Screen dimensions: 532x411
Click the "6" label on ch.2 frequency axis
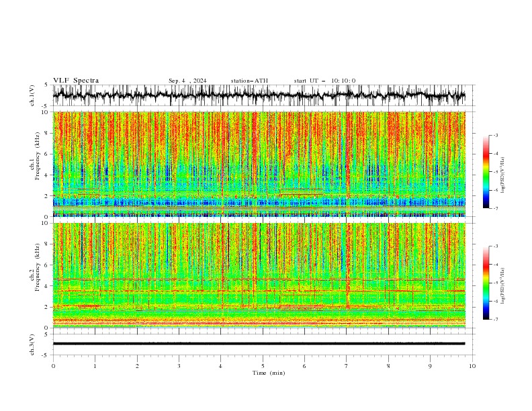[47, 265]
